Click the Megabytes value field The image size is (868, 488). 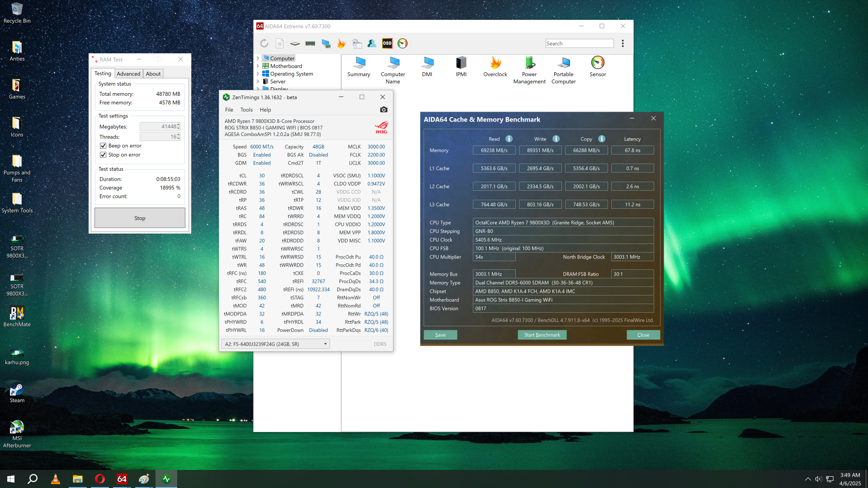[x=160, y=127]
